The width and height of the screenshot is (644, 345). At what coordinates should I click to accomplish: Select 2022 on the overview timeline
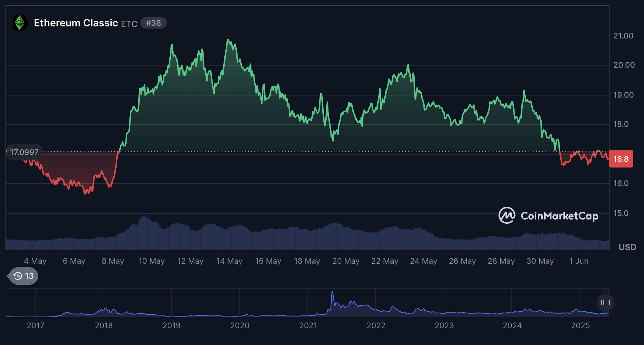pos(376,325)
